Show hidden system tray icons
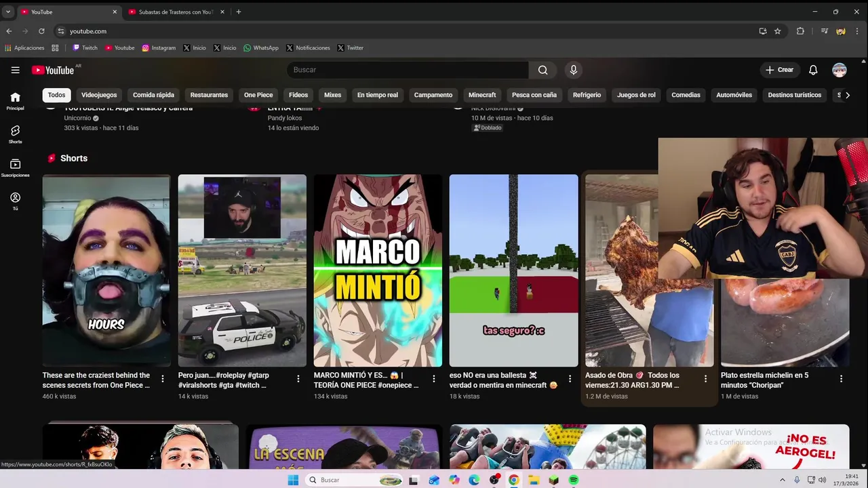 click(x=782, y=480)
